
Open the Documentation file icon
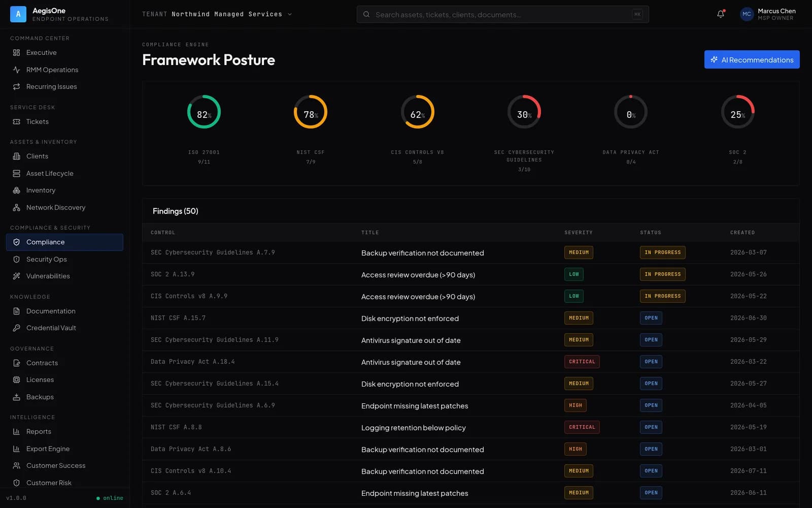(x=16, y=311)
